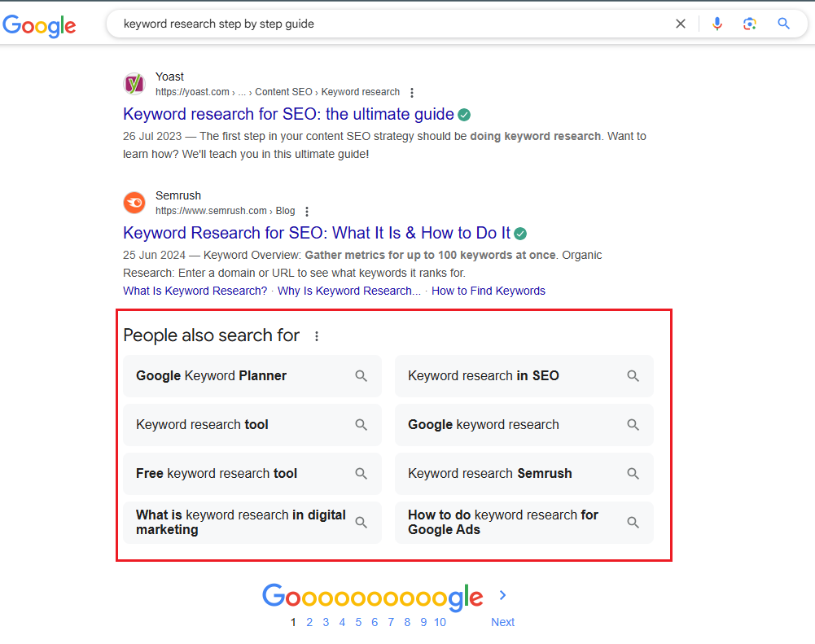The image size is (815, 644).
Task: Go to results page 8
Action: tap(407, 622)
